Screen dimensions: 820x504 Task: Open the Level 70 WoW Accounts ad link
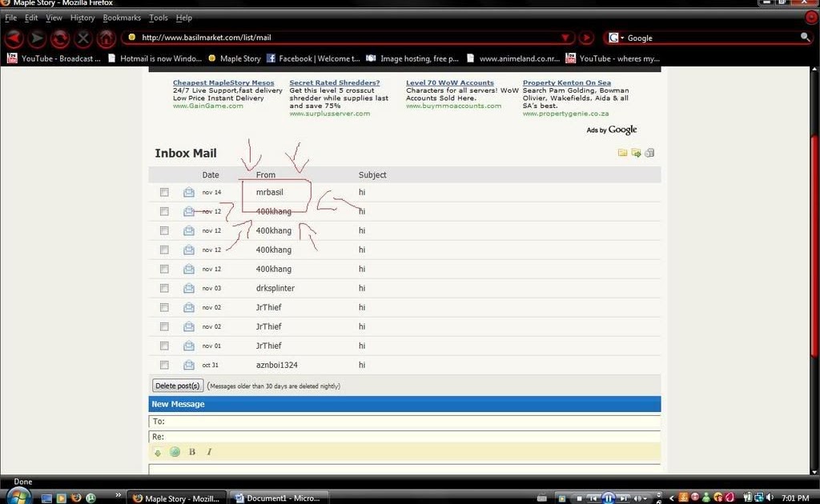pos(450,82)
